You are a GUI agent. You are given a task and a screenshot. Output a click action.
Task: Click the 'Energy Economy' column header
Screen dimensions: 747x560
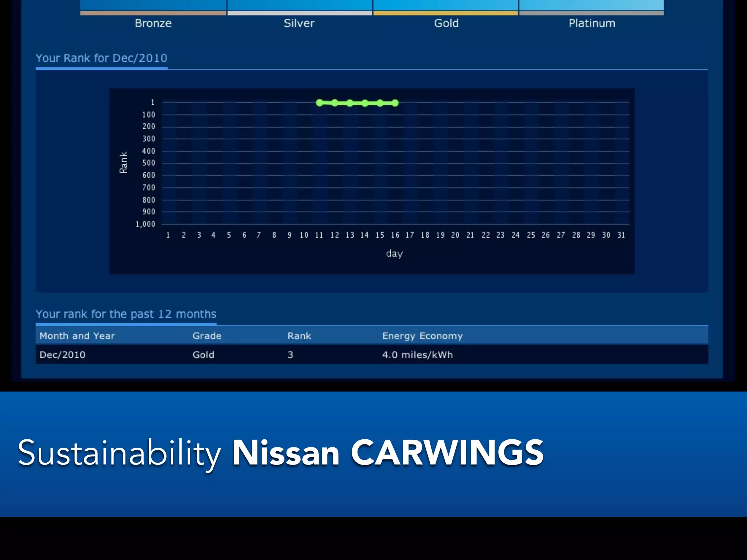coord(422,336)
